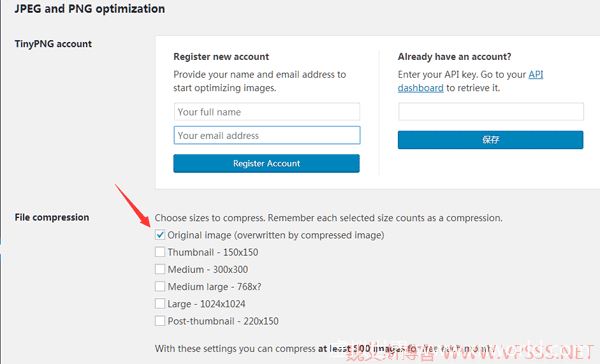Click the Already have an account? heading
The height and width of the screenshot is (364, 600).
tap(455, 57)
